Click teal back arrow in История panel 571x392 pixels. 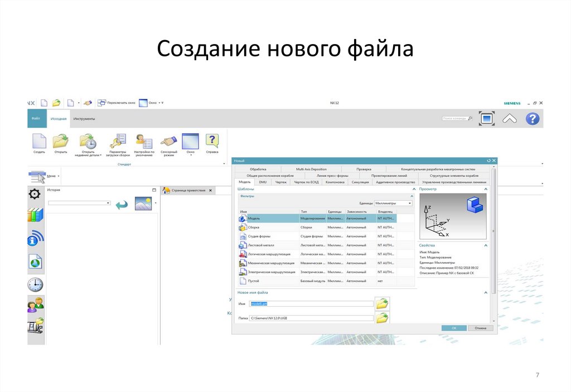click(122, 205)
